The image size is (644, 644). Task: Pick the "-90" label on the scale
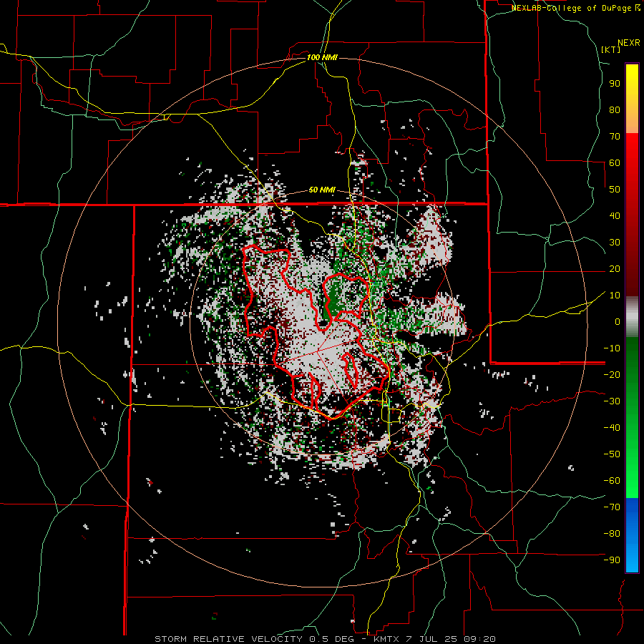pos(612,560)
